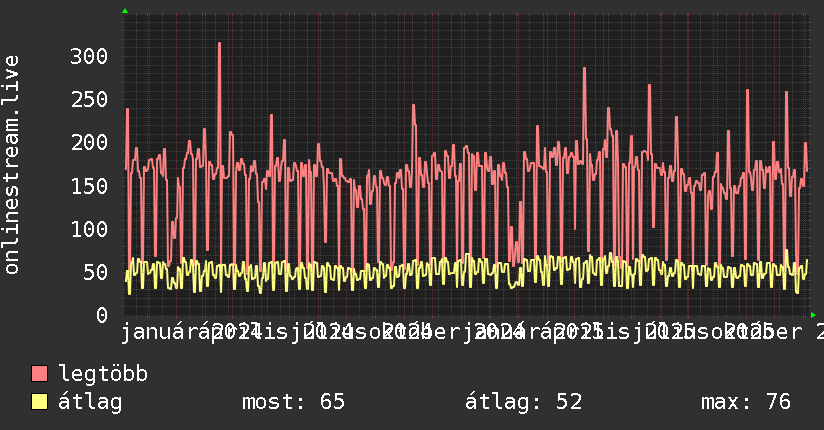Click the pink legtöbb legend color swatch
The height and width of the screenshot is (430, 824).
point(39,374)
